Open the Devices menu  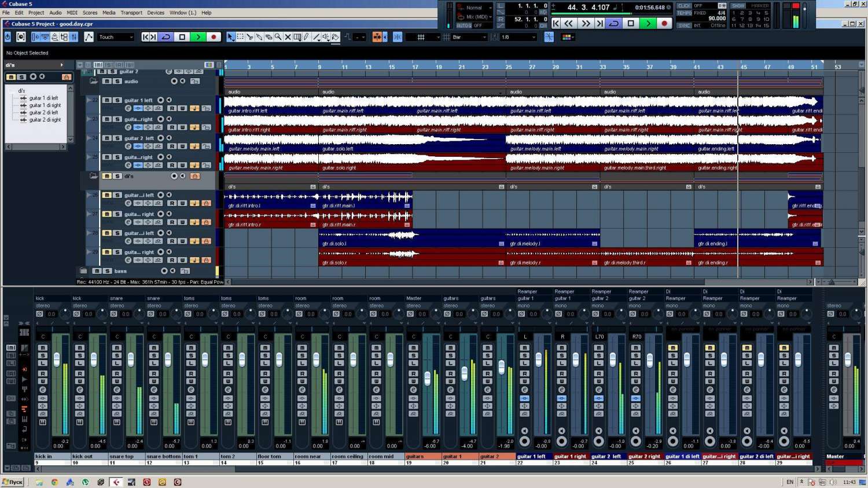[155, 13]
